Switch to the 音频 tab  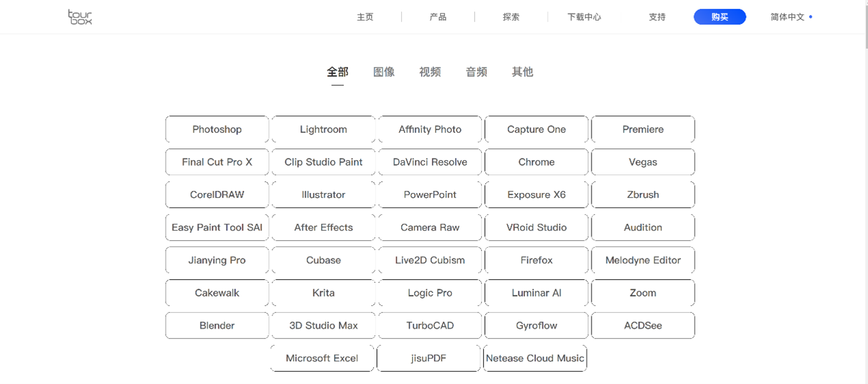point(476,72)
